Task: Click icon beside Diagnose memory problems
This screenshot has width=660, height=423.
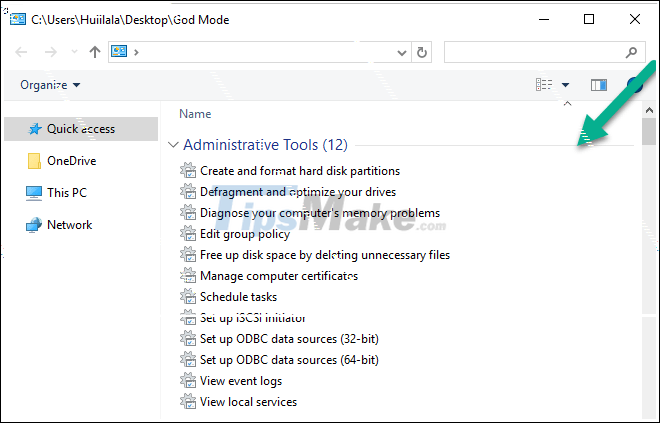Action: (x=188, y=213)
